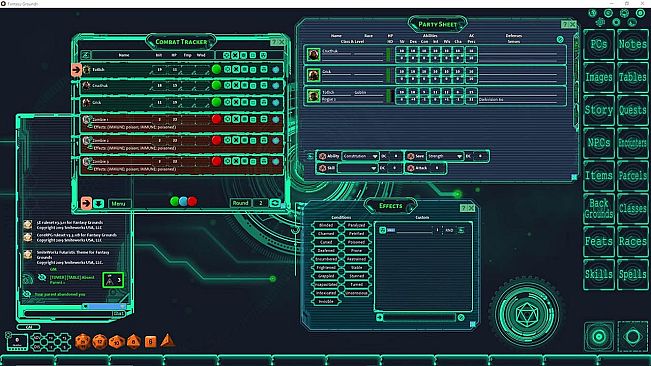Open the Items sidebar button
This screenshot has height=366, width=651.
point(599,176)
